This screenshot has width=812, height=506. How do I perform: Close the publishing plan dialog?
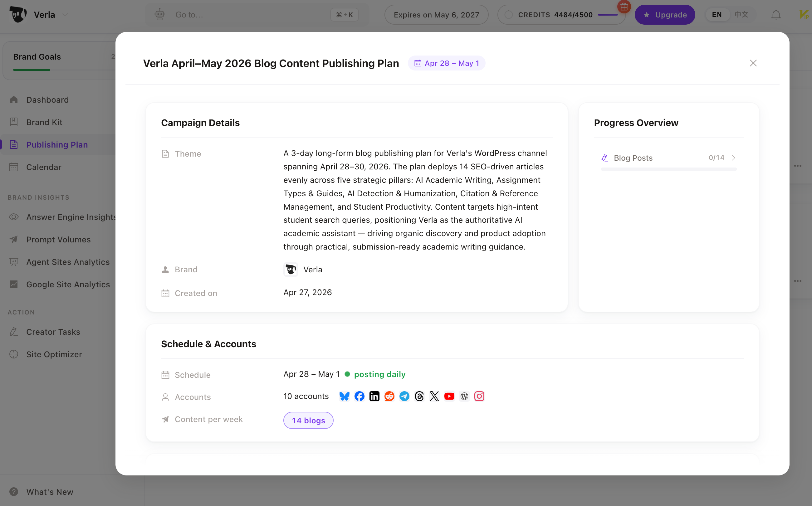753,63
